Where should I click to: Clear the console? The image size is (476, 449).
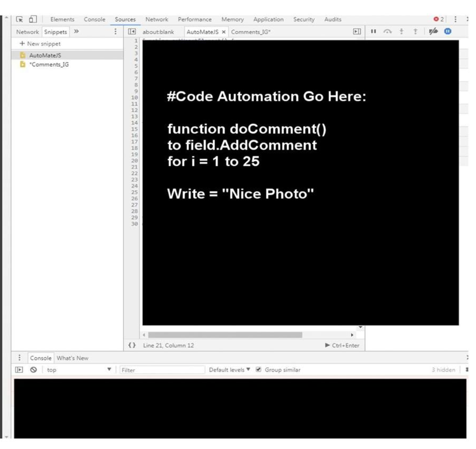point(33,370)
